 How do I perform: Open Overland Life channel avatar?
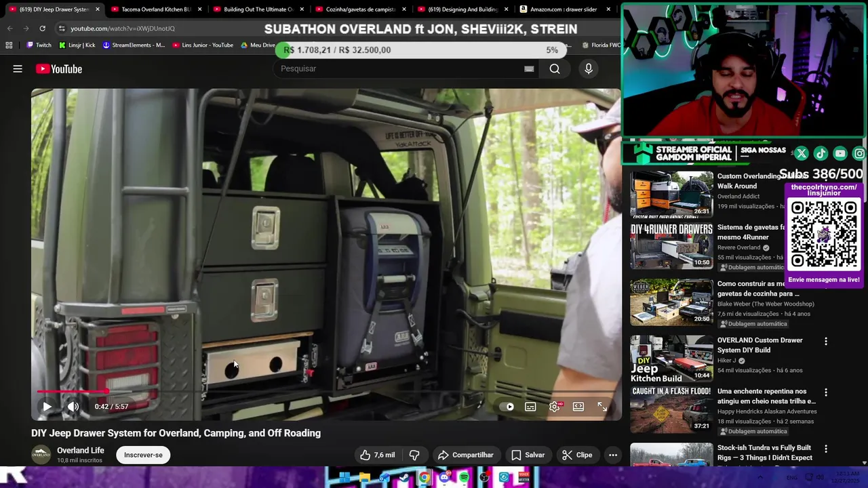coord(41,455)
